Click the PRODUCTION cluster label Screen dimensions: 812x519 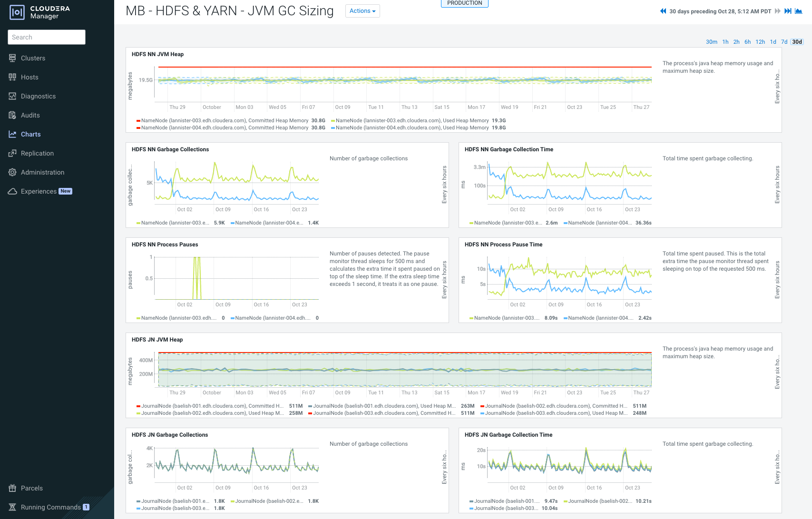pos(464,3)
